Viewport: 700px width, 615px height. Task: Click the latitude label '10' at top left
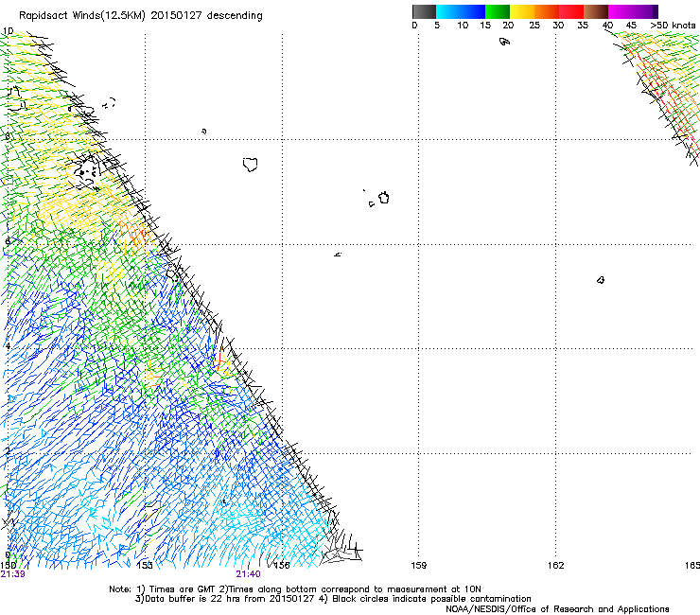(8, 31)
